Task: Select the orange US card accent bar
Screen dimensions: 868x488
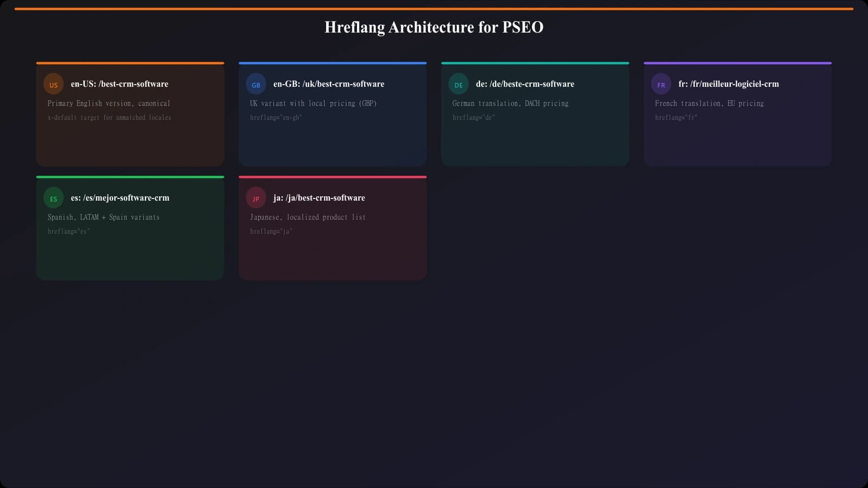Action: tap(130, 63)
